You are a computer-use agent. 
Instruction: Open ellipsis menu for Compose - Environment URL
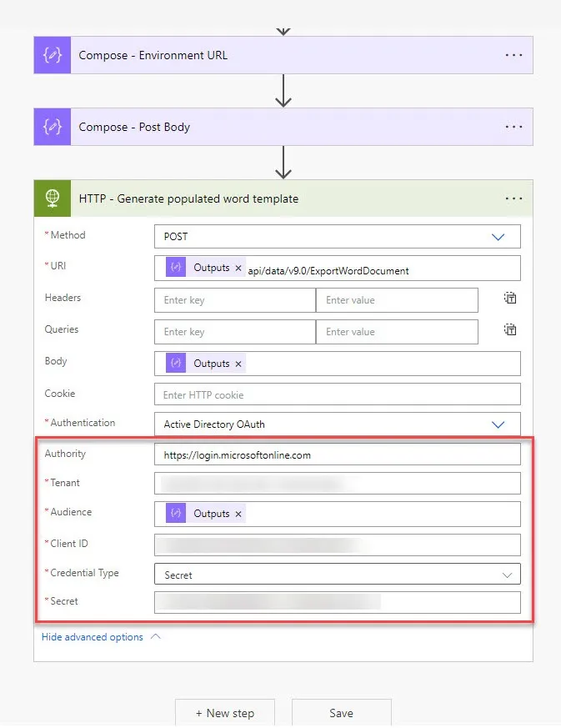click(513, 55)
